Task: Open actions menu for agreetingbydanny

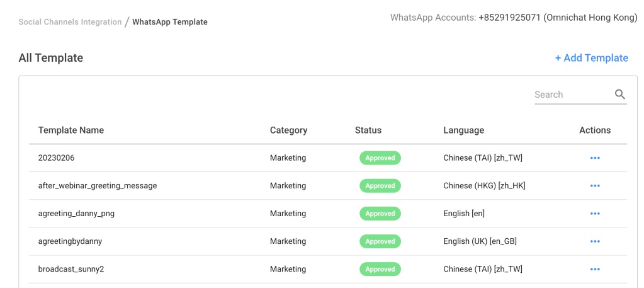Action: [595, 241]
